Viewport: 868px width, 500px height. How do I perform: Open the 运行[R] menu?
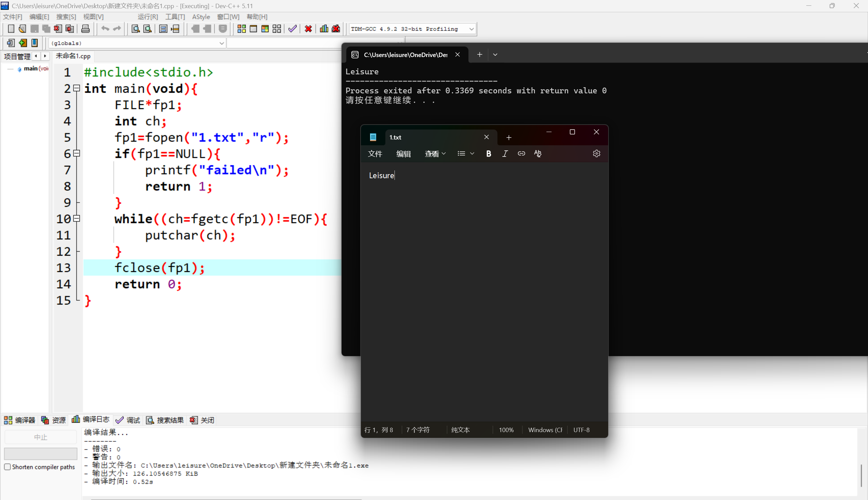point(148,17)
